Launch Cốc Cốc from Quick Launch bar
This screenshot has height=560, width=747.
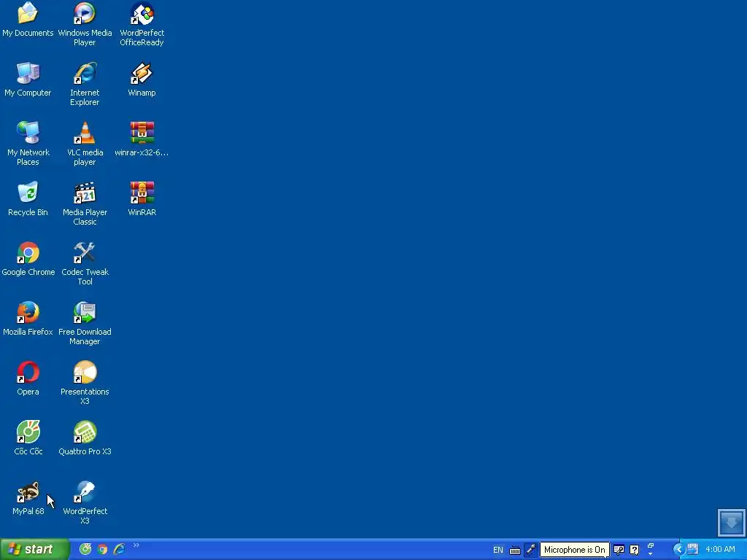pyautogui.click(x=85, y=550)
